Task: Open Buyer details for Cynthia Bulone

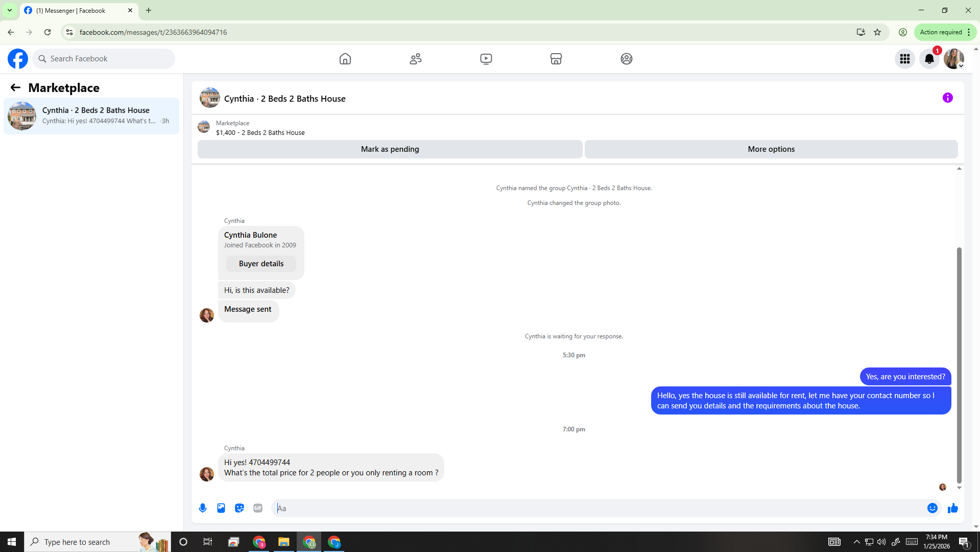Action: click(261, 264)
